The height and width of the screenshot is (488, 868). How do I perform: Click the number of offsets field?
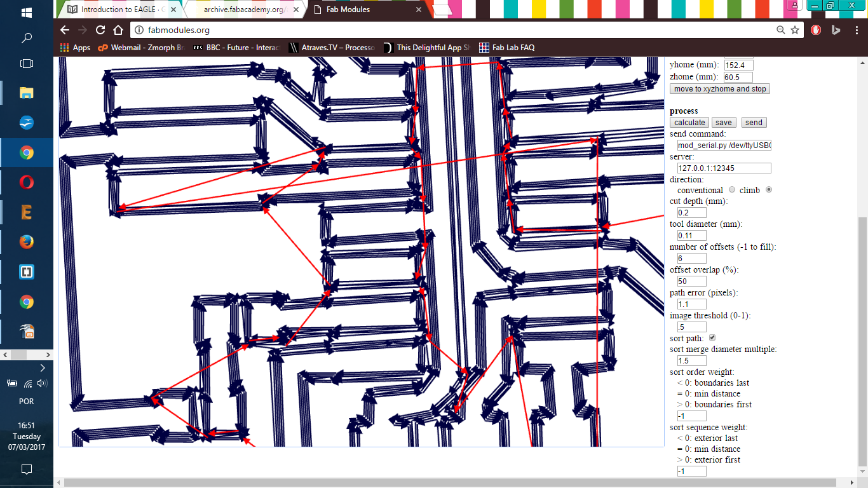[692, 259]
